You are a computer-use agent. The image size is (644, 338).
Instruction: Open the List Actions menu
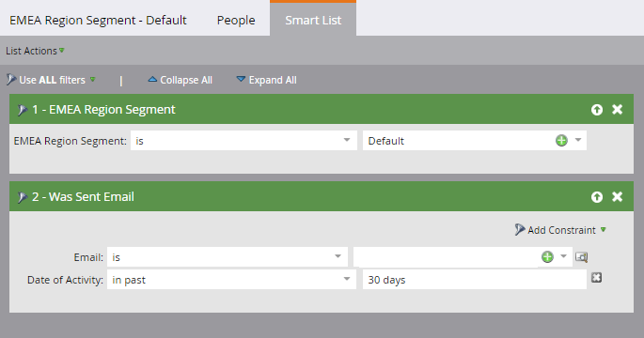(x=35, y=51)
